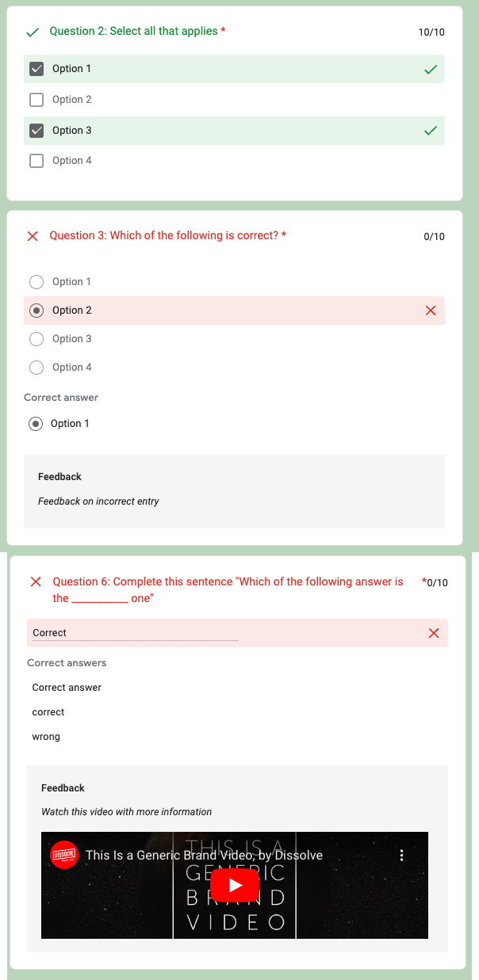Click the red X beside Question 3 title
479x980 pixels.
pyautogui.click(x=33, y=236)
